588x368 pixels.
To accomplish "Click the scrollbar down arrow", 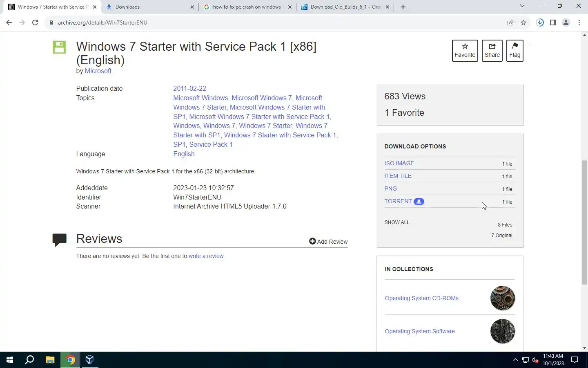I will coord(584,348).
